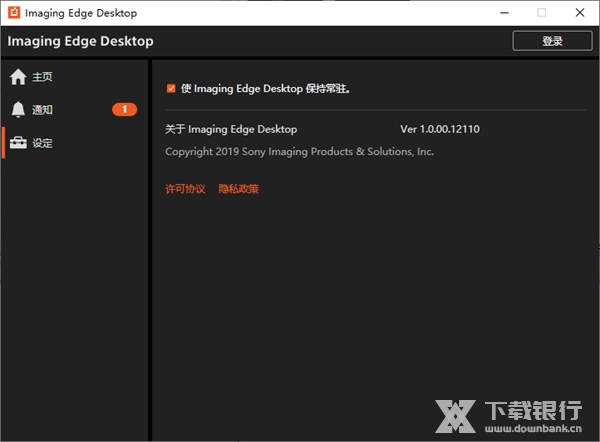
Task: Click the Ver 1.0.00.12110 version text
Action: pyautogui.click(x=442, y=129)
